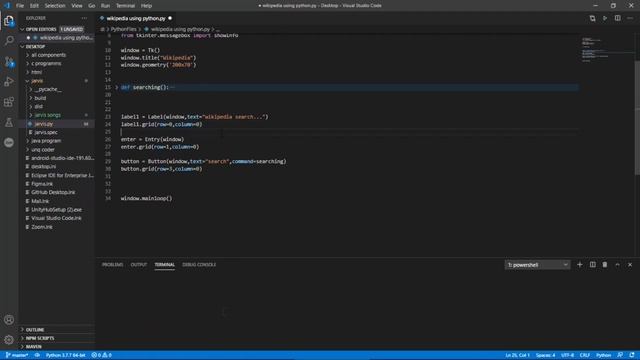Switch to the Debug Console tab
This screenshot has height=360, width=640.
pyautogui.click(x=199, y=264)
